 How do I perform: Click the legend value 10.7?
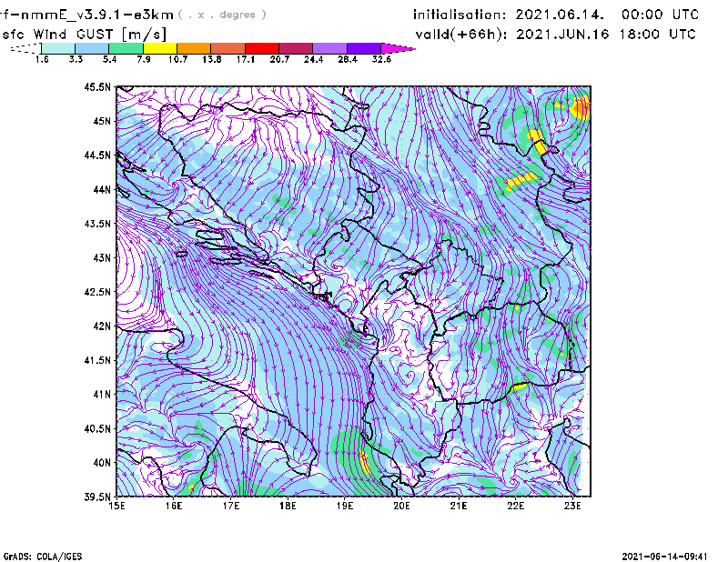click(x=177, y=59)
